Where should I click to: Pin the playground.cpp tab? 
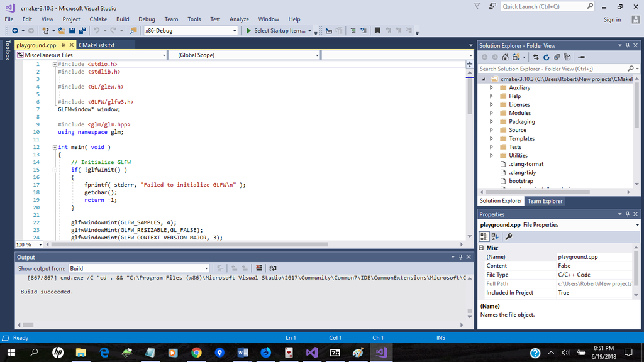(x=63, y=45)
